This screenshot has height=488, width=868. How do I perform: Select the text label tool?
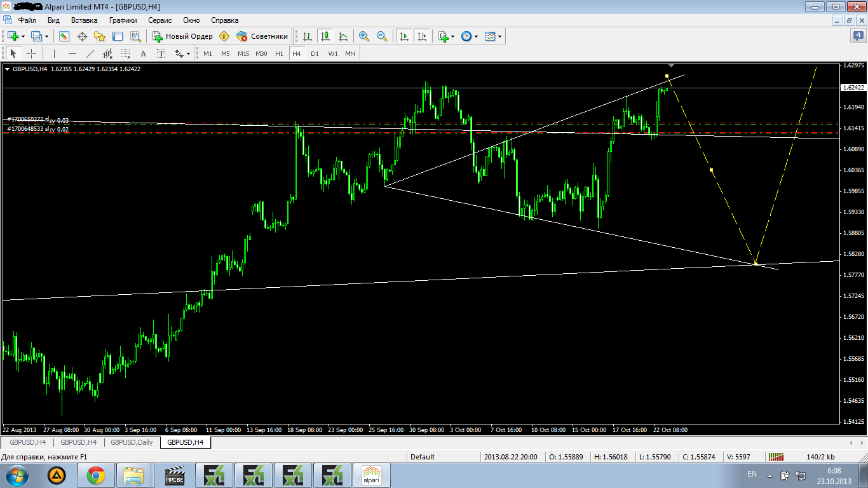tap(161, 53)
